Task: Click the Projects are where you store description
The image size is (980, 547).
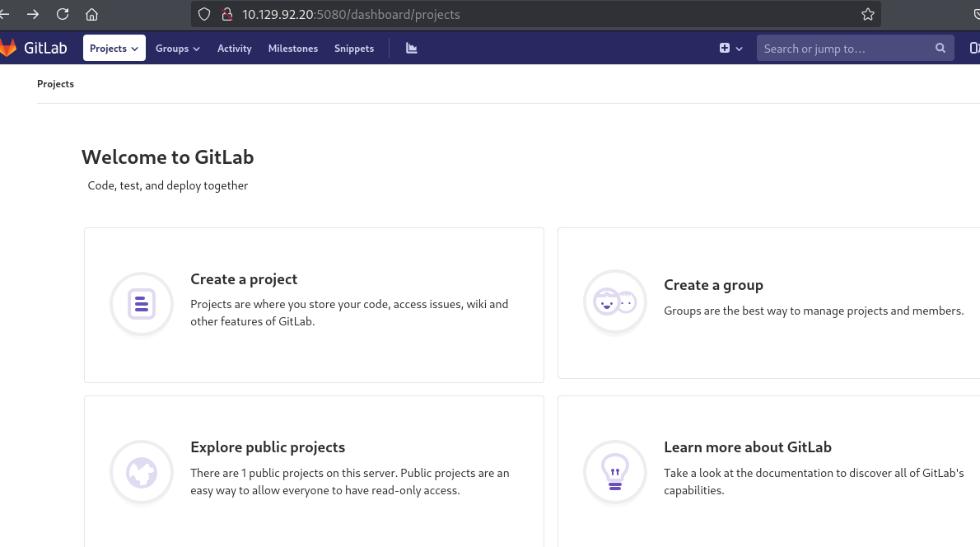Action: (349, 312)
